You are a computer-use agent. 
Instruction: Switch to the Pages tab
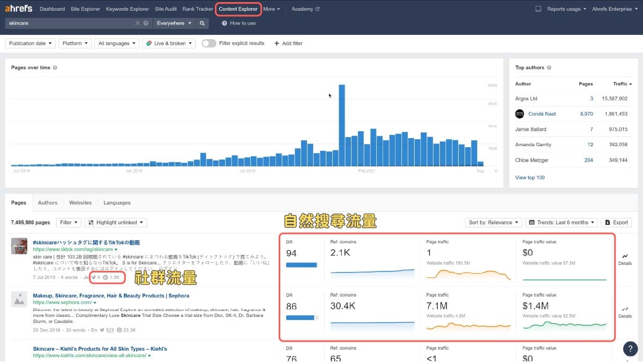pos(19,203)
